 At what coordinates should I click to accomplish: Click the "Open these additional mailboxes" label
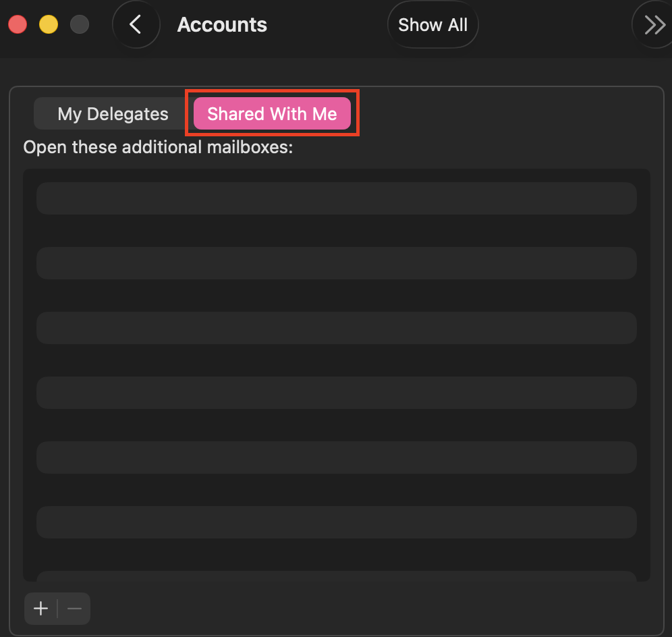tap(158, 147)
